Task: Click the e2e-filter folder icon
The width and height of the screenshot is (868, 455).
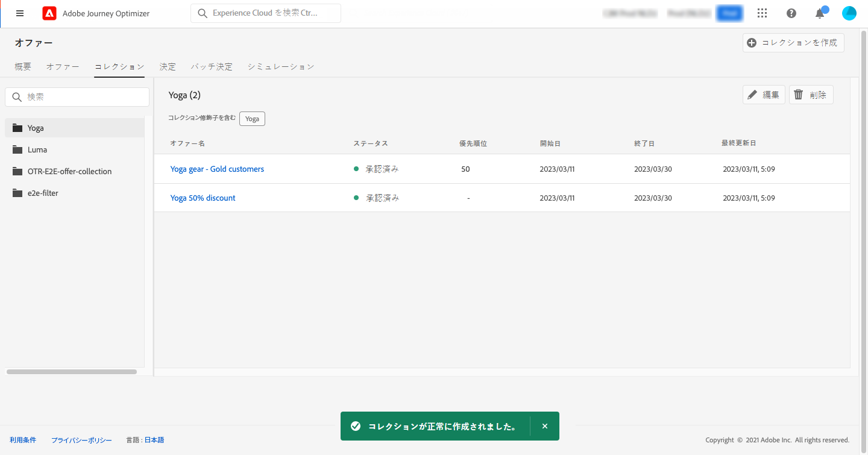Action: [x=17, y=193]
